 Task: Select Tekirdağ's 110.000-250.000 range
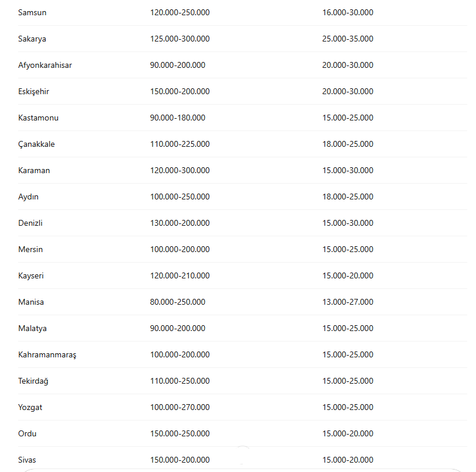(x=180, y=381)
